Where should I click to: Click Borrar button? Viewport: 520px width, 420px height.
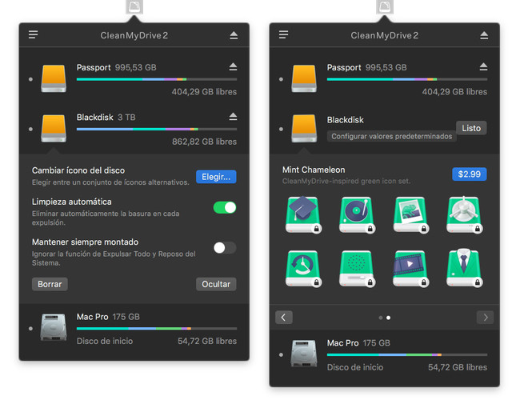click(x=50, y=284)
